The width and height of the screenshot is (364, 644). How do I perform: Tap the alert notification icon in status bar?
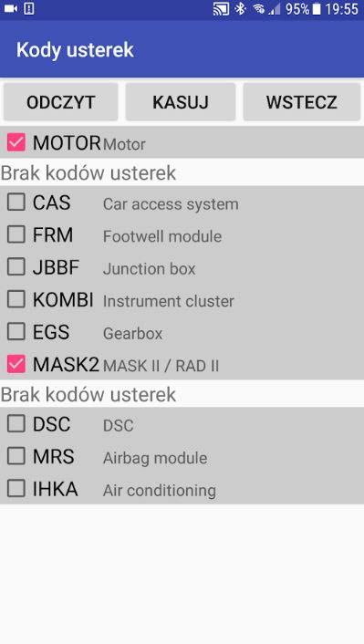point(29,8)
